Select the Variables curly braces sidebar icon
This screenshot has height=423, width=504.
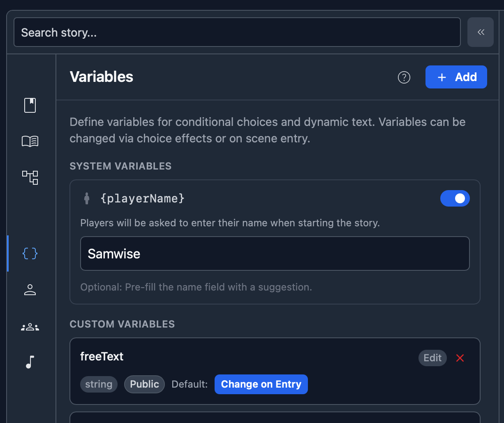click(x=30, y=253)
